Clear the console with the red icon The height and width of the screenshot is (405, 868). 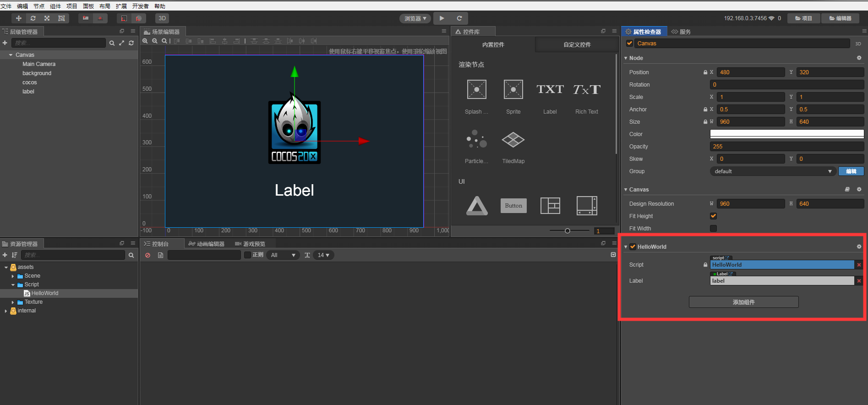pos(147,255)
